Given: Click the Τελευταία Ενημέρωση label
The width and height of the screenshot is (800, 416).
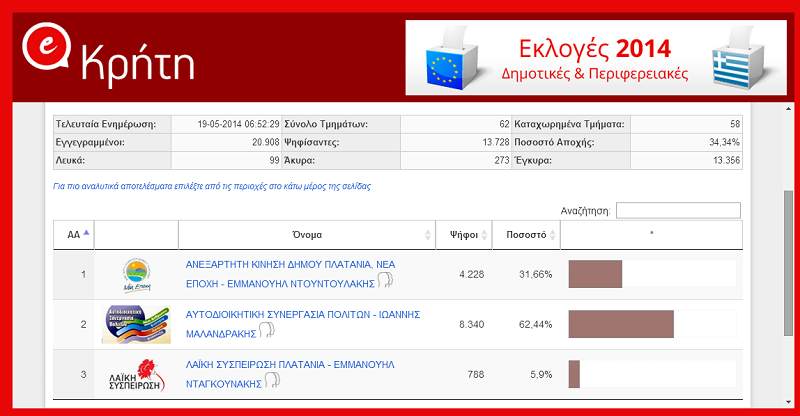Looking at the screenshot, I should point(106,124).
